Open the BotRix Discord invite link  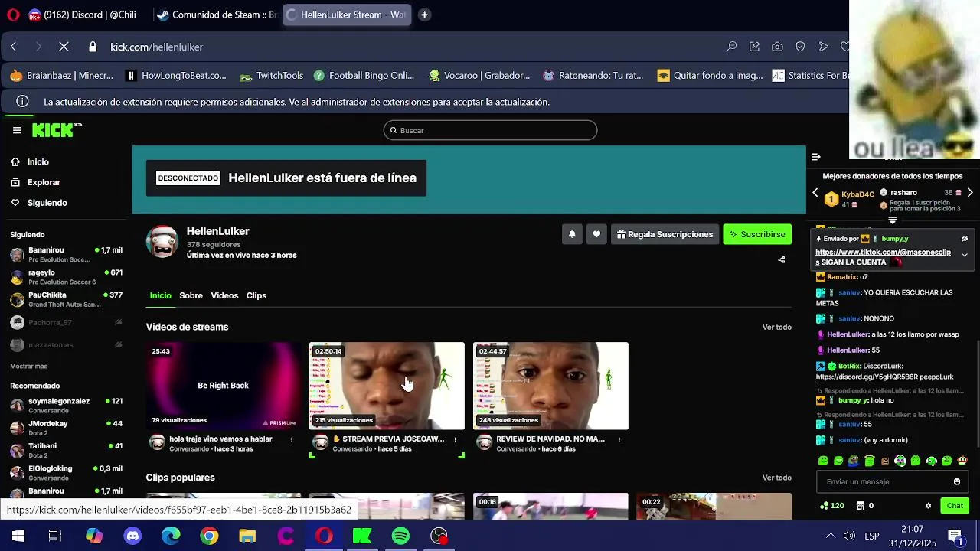[867, 377]
